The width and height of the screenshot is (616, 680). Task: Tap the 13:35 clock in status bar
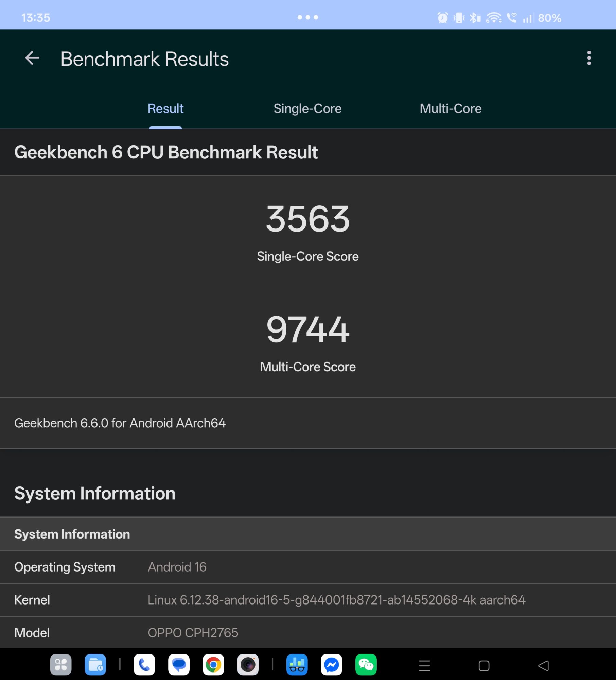36,18
